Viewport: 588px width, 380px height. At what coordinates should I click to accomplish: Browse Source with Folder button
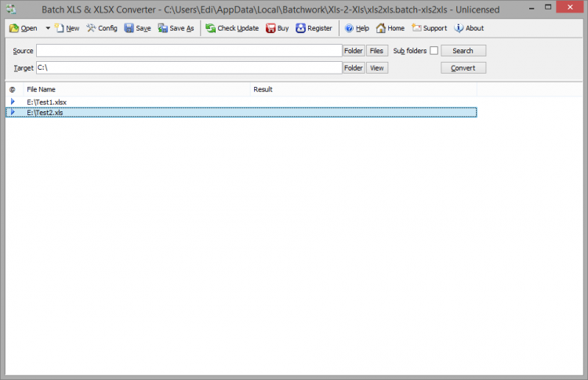pyautogui.click(x=354, y=51)
